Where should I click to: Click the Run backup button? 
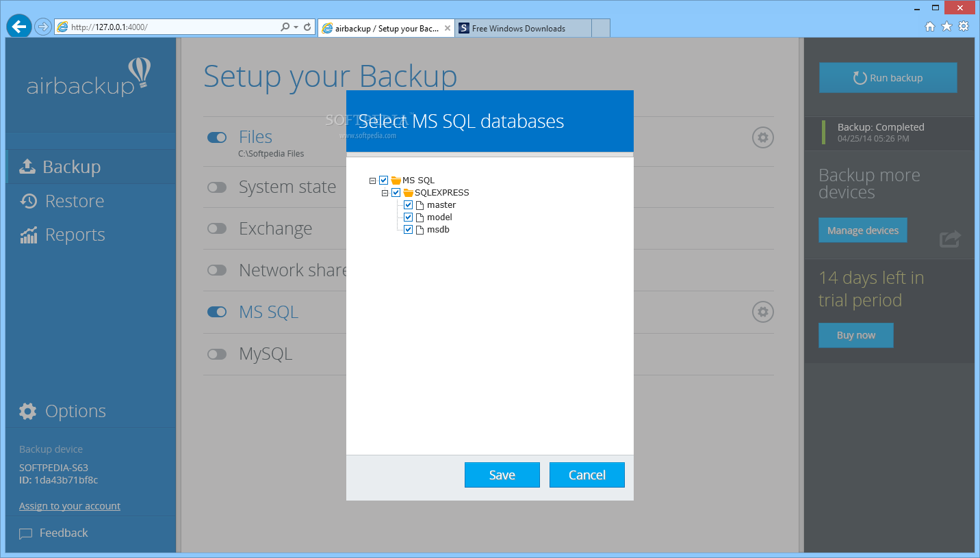[x=888, y=78]
